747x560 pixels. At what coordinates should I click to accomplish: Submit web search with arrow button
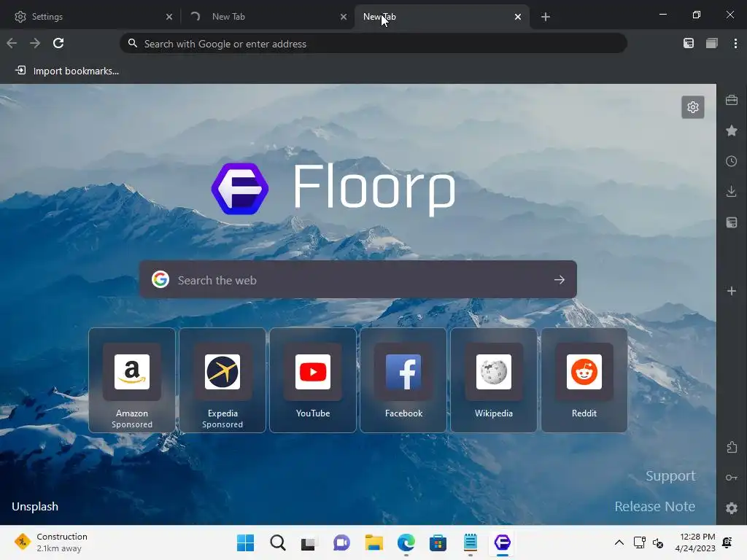(560, 279)
